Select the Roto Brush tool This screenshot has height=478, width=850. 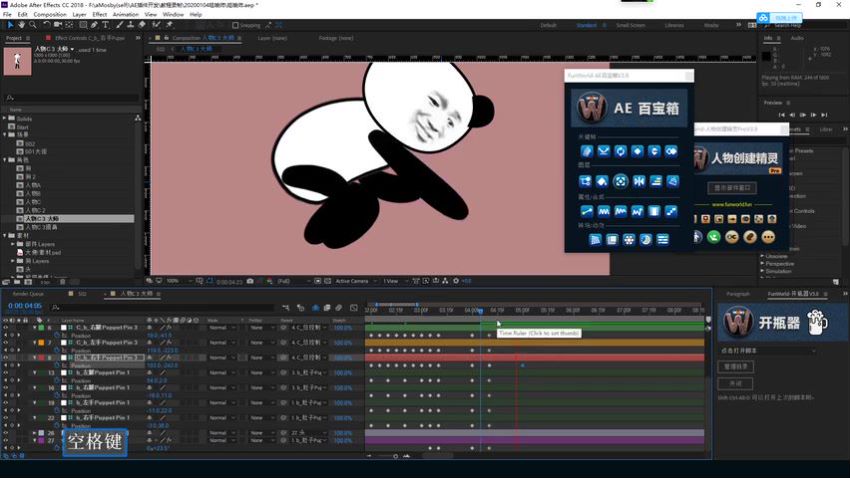click(x=156, y=25)
